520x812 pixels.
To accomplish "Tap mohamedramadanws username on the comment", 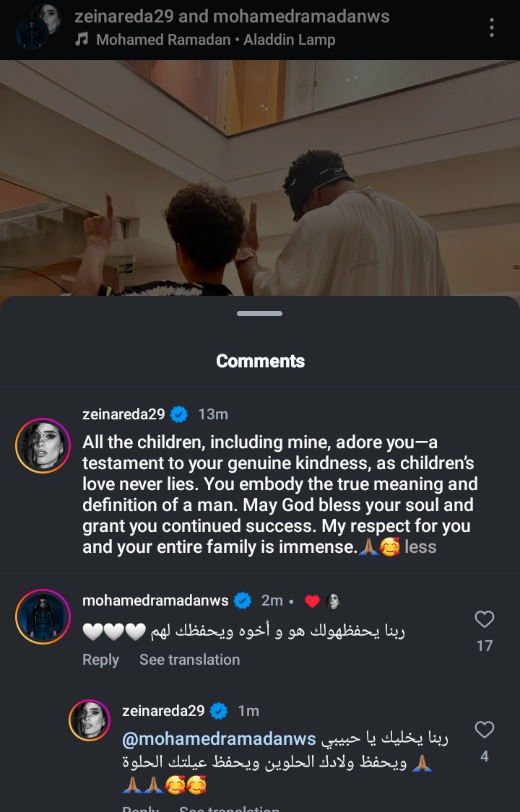I will (155, 601).
